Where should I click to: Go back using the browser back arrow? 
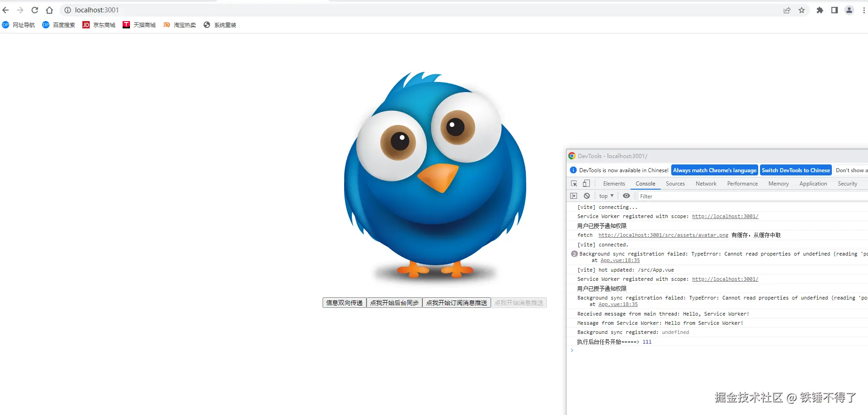tap(6, 10)
